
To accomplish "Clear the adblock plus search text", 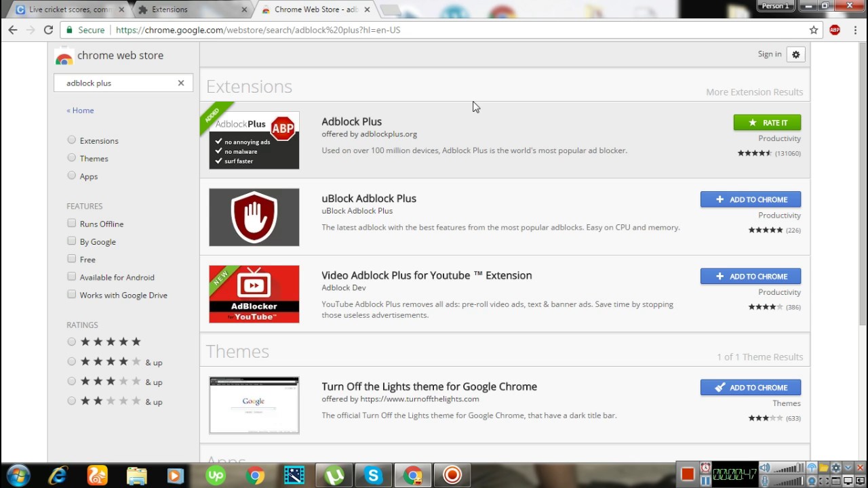I will [181, 83].
